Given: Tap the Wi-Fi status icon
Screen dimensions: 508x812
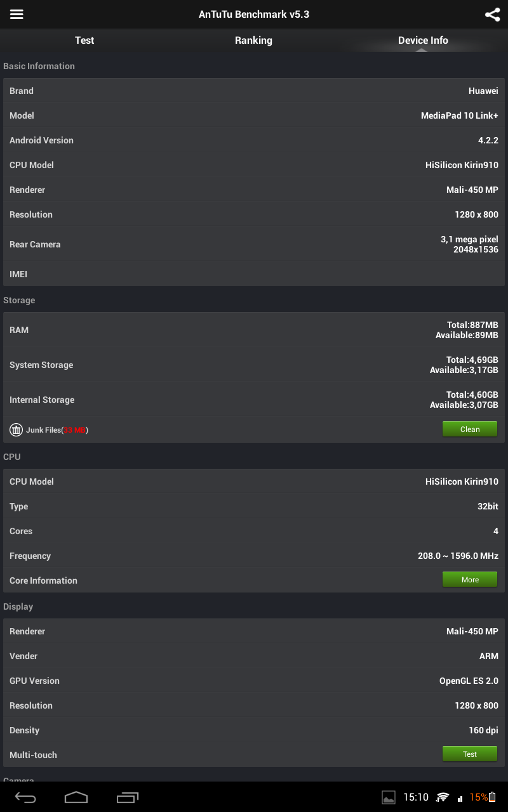Looking at the screenshot, I should click(443, 798).
